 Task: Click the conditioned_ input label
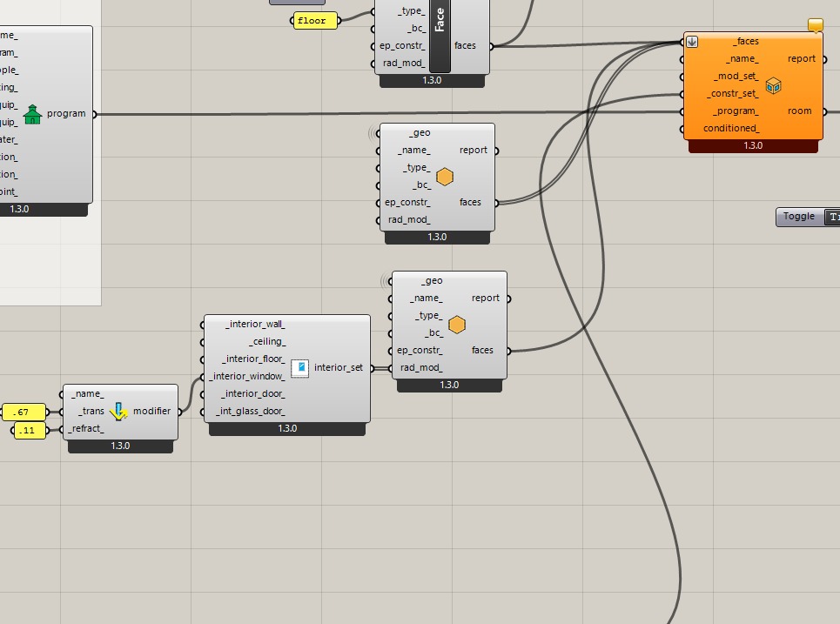pos(731,128)
